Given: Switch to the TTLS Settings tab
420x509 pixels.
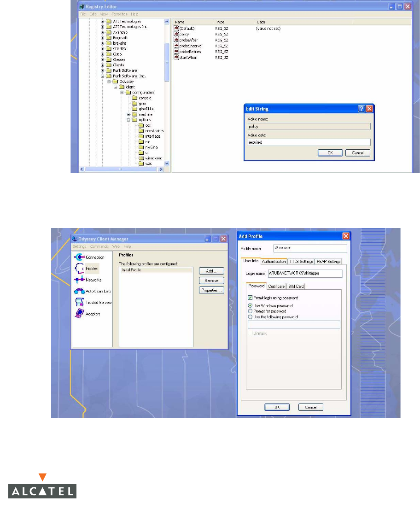Looking at the screenshot, I should 301,261.
